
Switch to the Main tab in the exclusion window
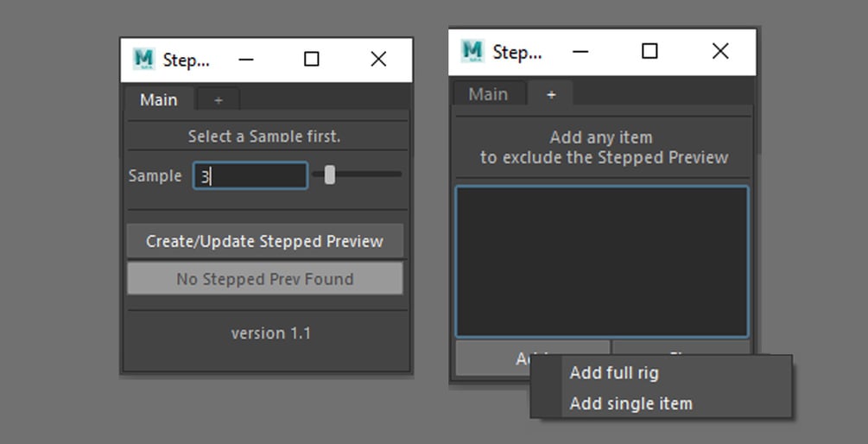coord(488,94)
